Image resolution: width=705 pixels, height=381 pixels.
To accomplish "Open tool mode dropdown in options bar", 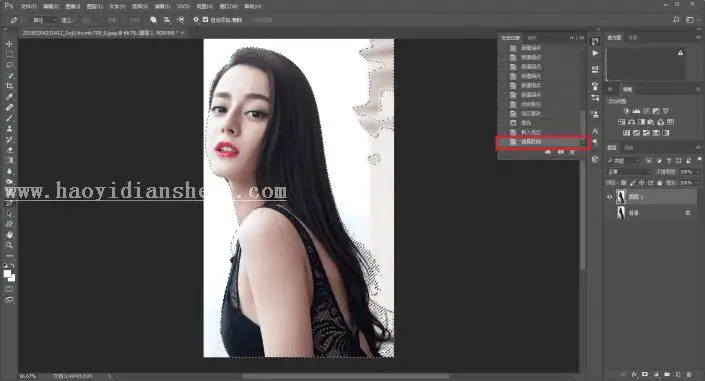I will 44,20.
